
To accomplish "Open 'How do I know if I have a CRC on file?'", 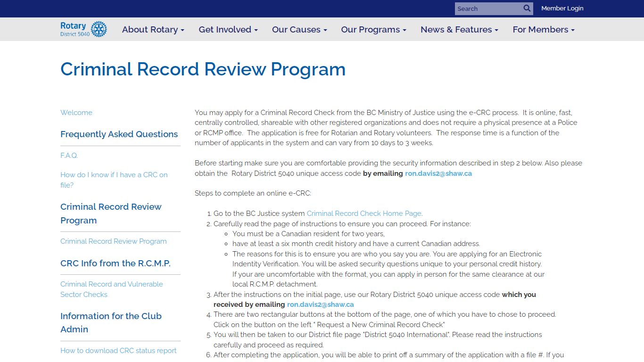I will 114,180.
